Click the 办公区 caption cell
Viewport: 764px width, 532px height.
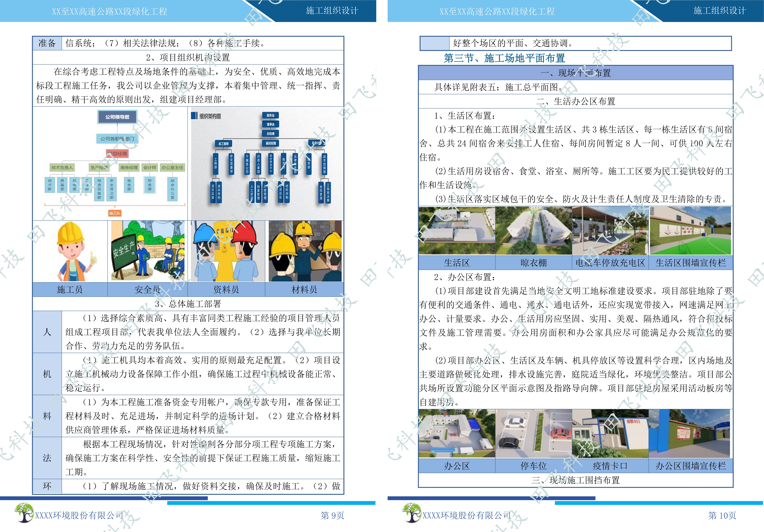457,466
